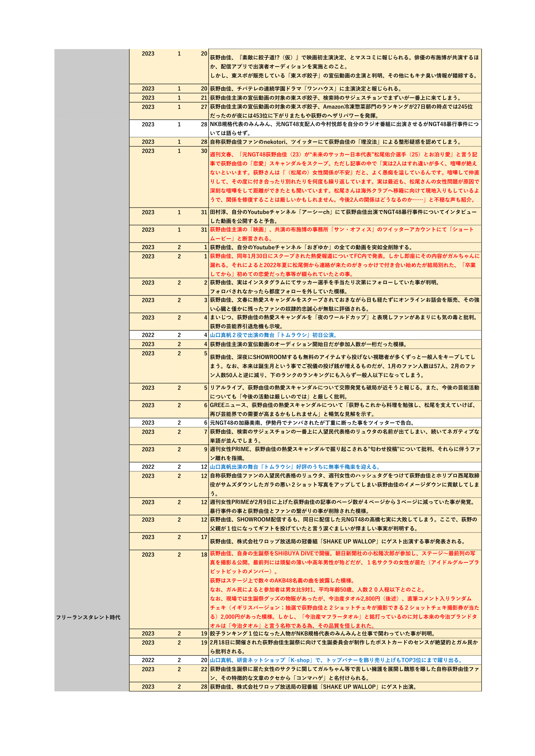The image size is (535, 756).
Task: Click year '2023' in the 田村淳 row
Action: (x=148, y=212)
